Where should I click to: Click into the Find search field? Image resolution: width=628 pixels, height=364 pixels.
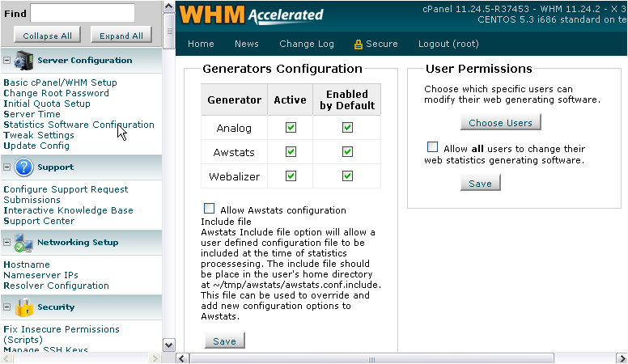(x=83, y=13)
